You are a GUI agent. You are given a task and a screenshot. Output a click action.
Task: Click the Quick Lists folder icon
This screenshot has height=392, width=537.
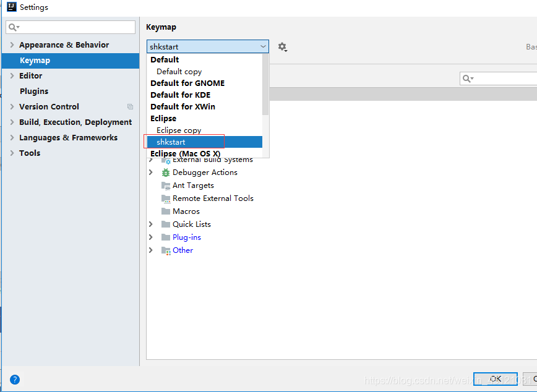tap(166, 224)
